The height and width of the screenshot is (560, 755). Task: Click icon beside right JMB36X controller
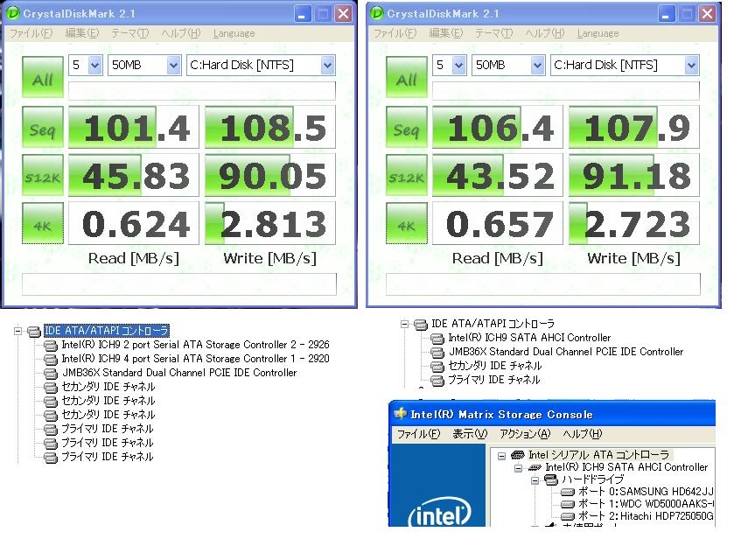click(x=437, y=353)
